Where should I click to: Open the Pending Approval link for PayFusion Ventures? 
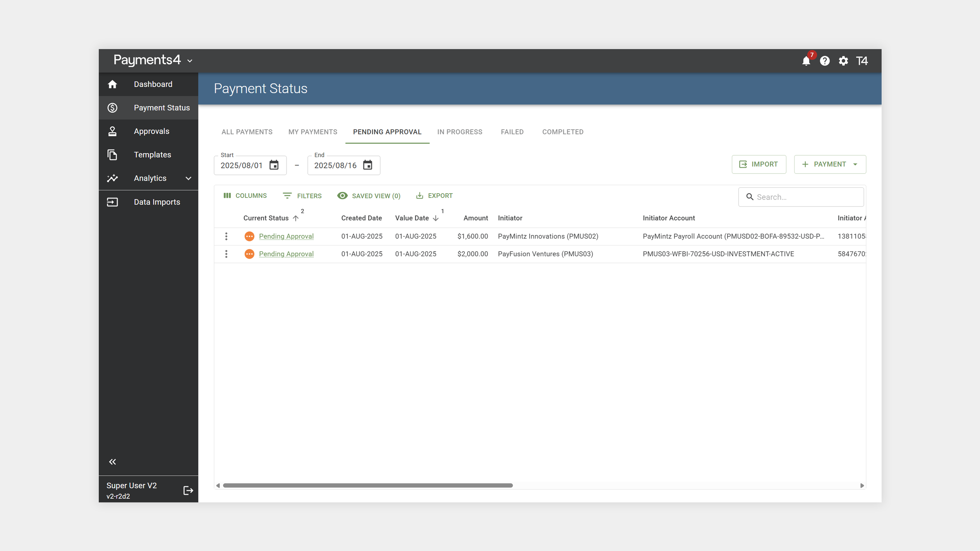point(286,254)
